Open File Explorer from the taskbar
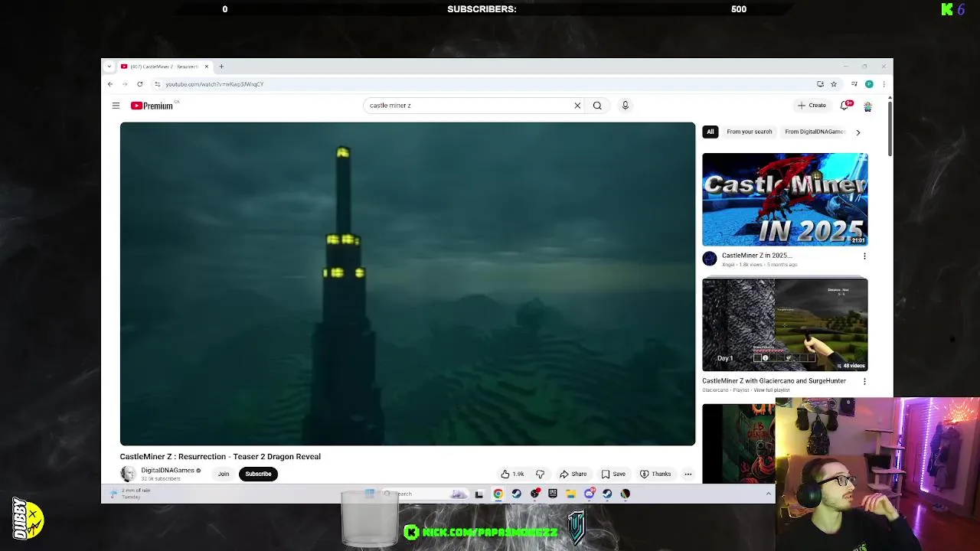 pyautogui.click(x=570, y=494)
